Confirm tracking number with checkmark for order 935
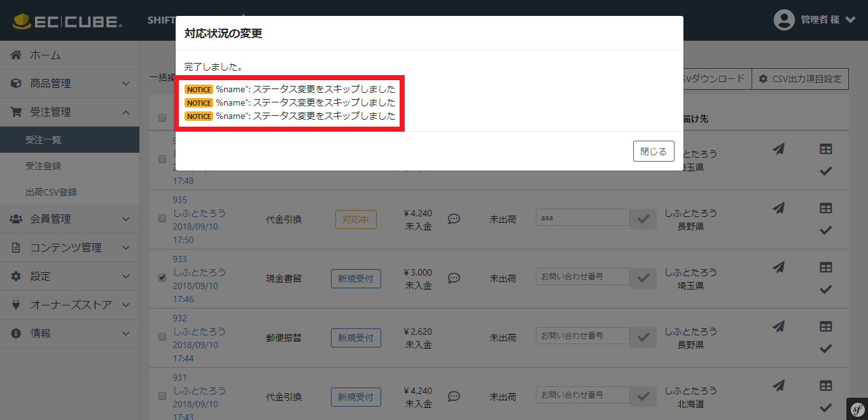 pos(643,219)
